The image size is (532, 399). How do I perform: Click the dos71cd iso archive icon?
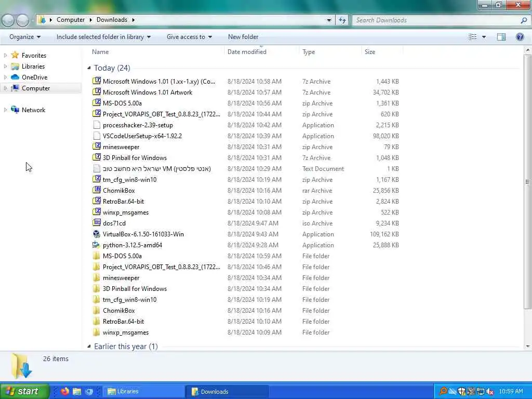(x=97, y=223)
